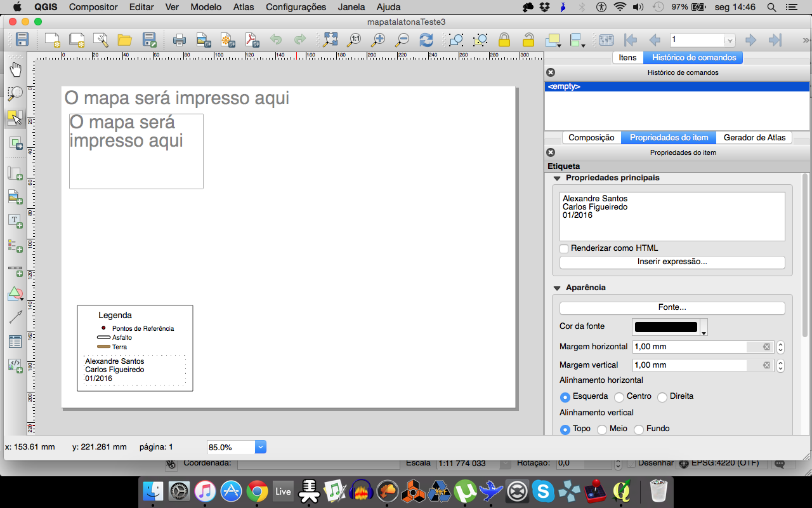
Task: Switch to Itens tab
Action: click(x=627, y=58)
